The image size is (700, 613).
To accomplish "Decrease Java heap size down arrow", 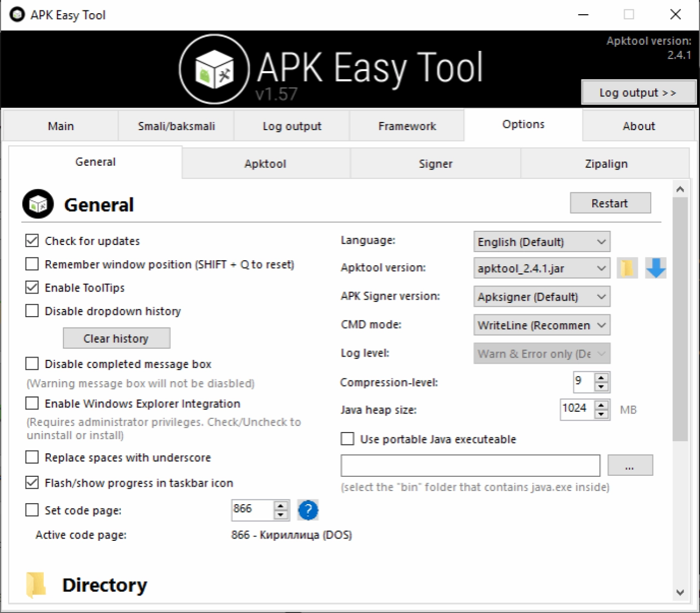I will tap(601, 414).
